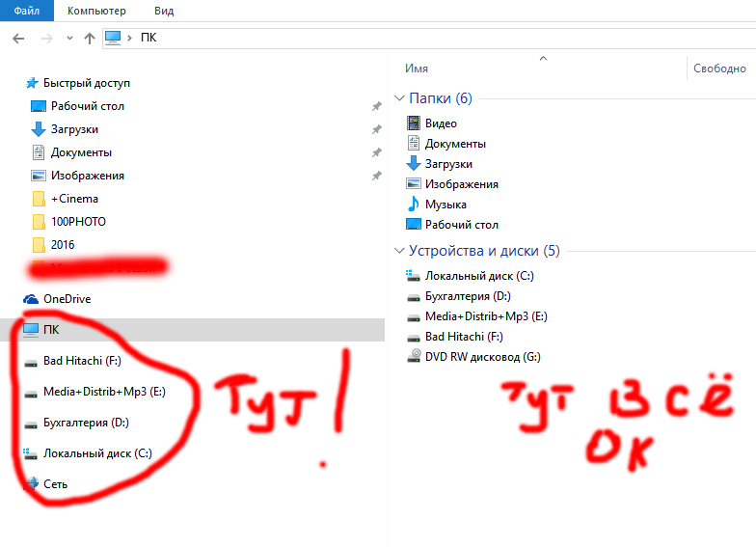
Task: Open the Музыка folder icon
Action: 414,205
